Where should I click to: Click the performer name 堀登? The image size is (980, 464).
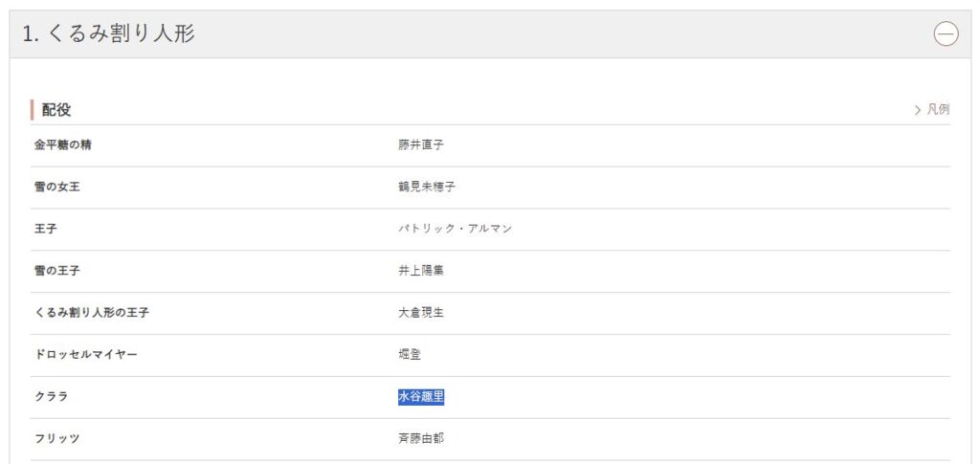click(410, 354)
